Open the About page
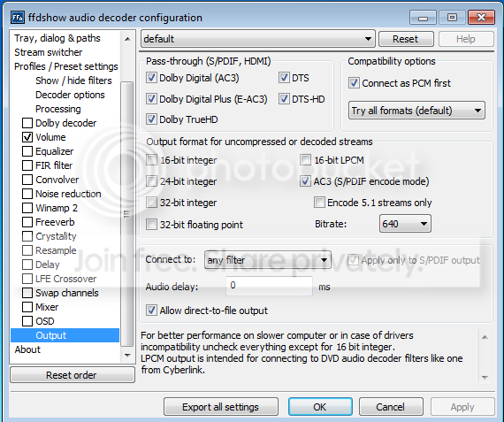The height and width of the screenshot is (422, 504). pyautogui.click(x=27, y=349)
